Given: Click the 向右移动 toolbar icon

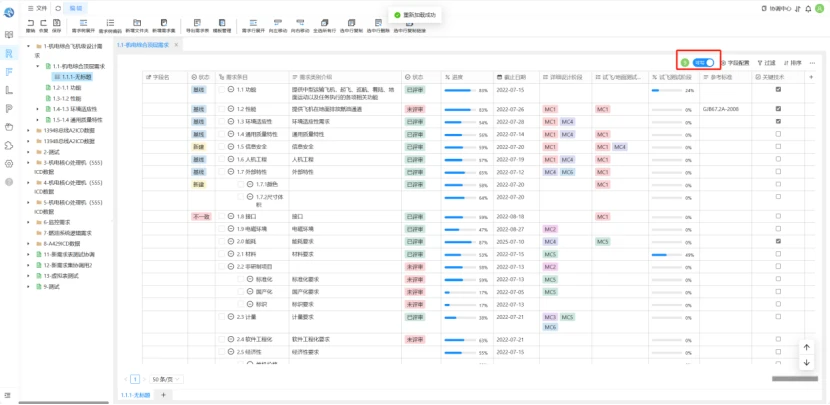Looking at the screenshot, I should (x=300, y=23).
